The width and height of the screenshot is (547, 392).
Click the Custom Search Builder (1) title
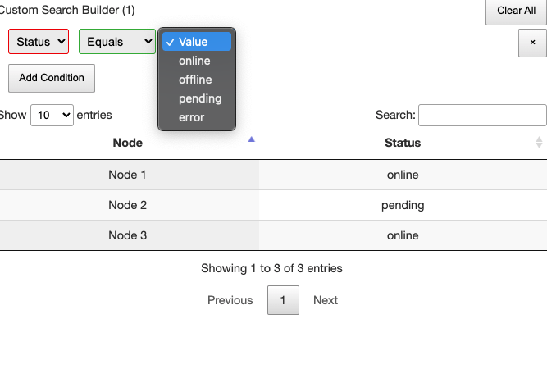point(67,10)
